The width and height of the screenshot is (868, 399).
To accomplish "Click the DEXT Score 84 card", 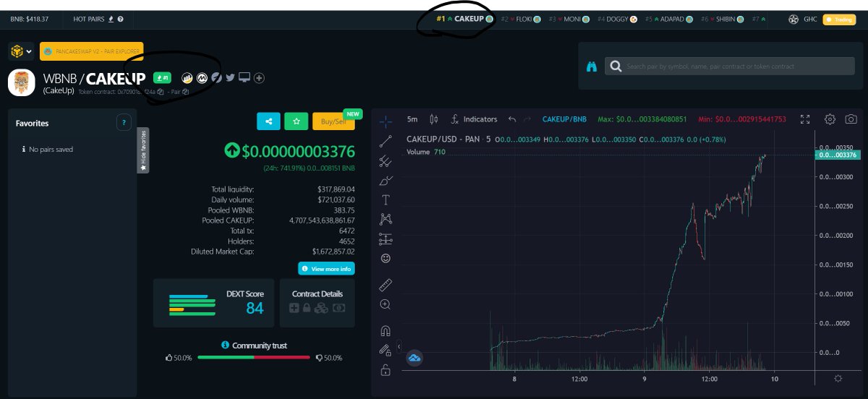I will click(x=213, y=303).
